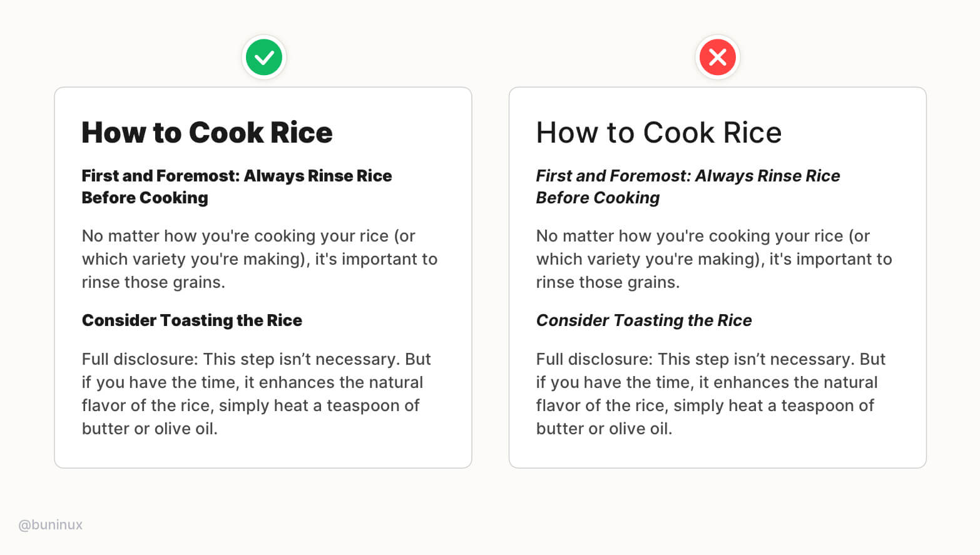
Task: Click "Before Cooking" italic text in right card
Action: point(598,198)
